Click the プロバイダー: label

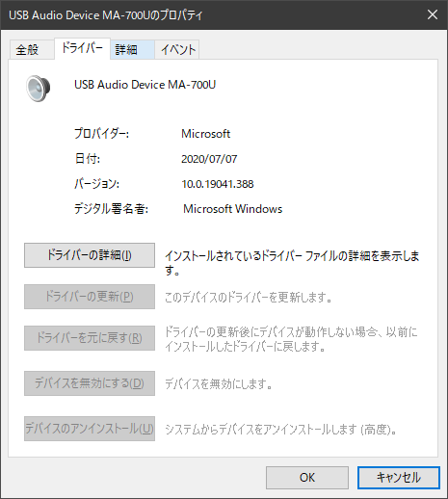pyautogui.click(x=101, y=133)
